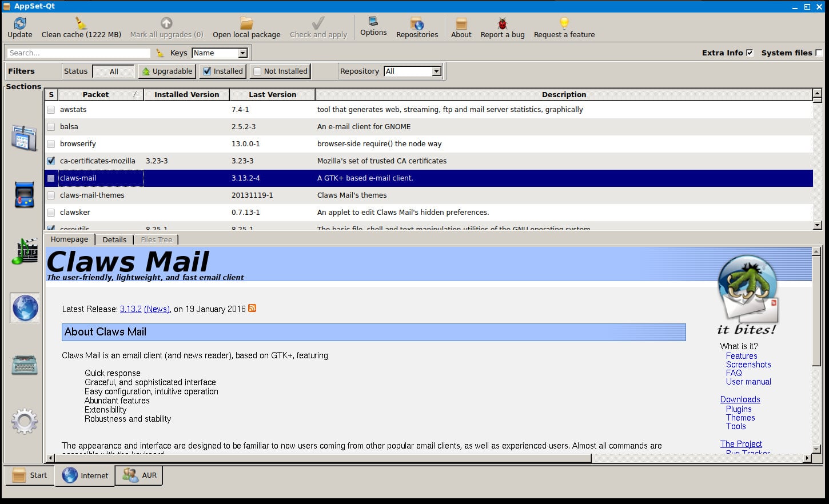Open the Keys dropdown set to Name
829x504 pixels.
(220, 53)
